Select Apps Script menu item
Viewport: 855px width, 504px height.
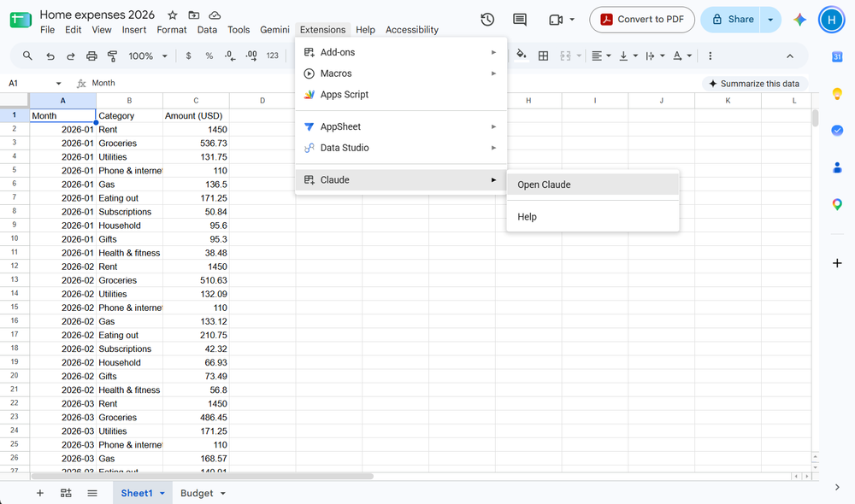point(401,94)
